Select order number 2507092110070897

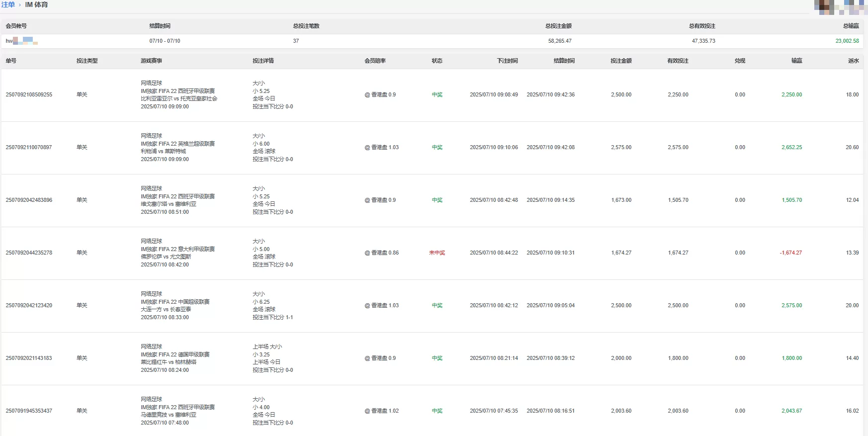tap(29, 147)
